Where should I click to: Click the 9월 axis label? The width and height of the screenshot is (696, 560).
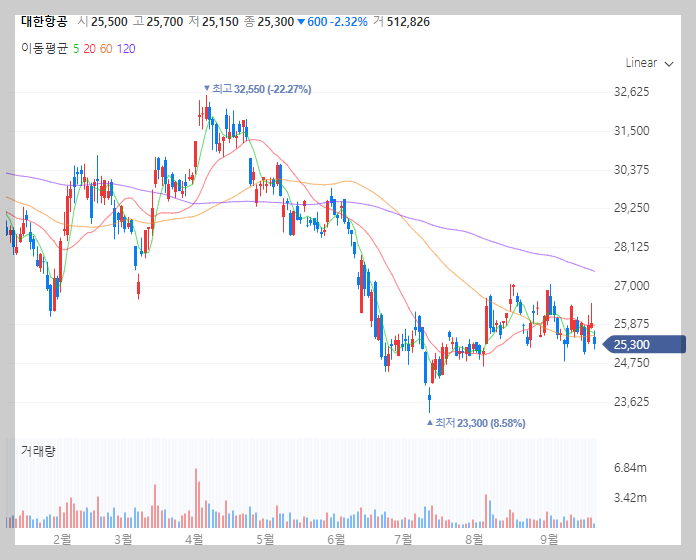click(549, 539)
